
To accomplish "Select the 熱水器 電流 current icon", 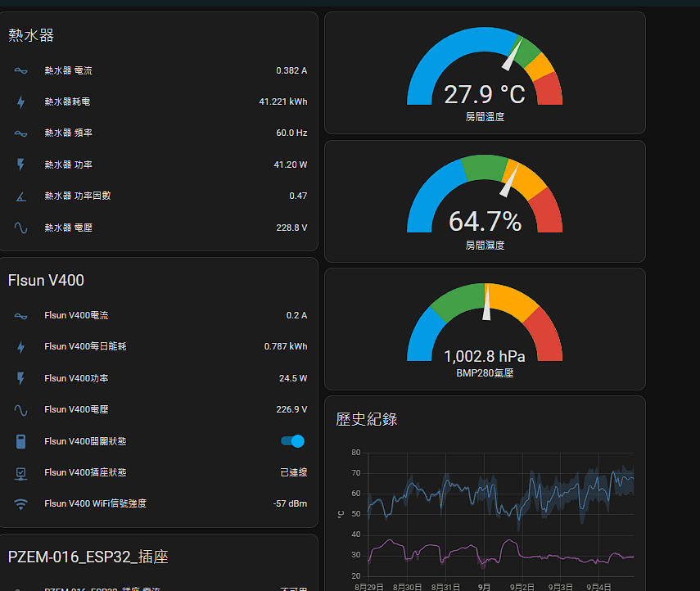I will [20, 70].
